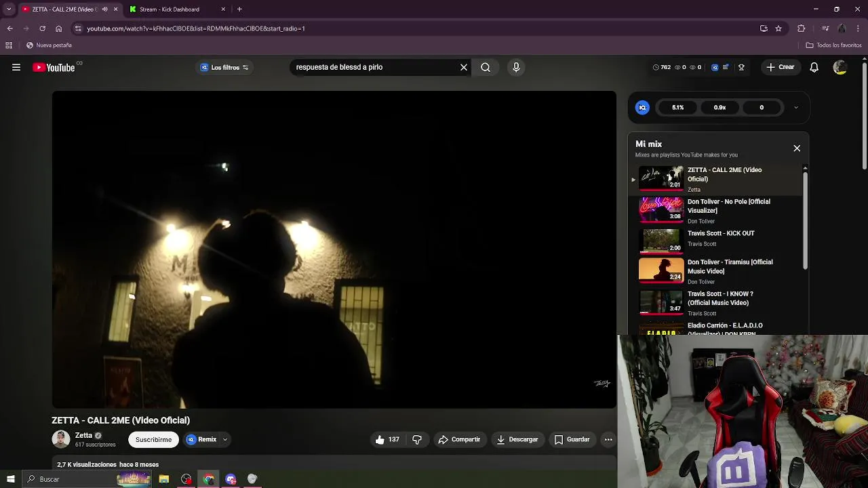This screenshot has width=868, height=488.
Task: Open the Zetta channel avatar
Action: click(61, 439)
